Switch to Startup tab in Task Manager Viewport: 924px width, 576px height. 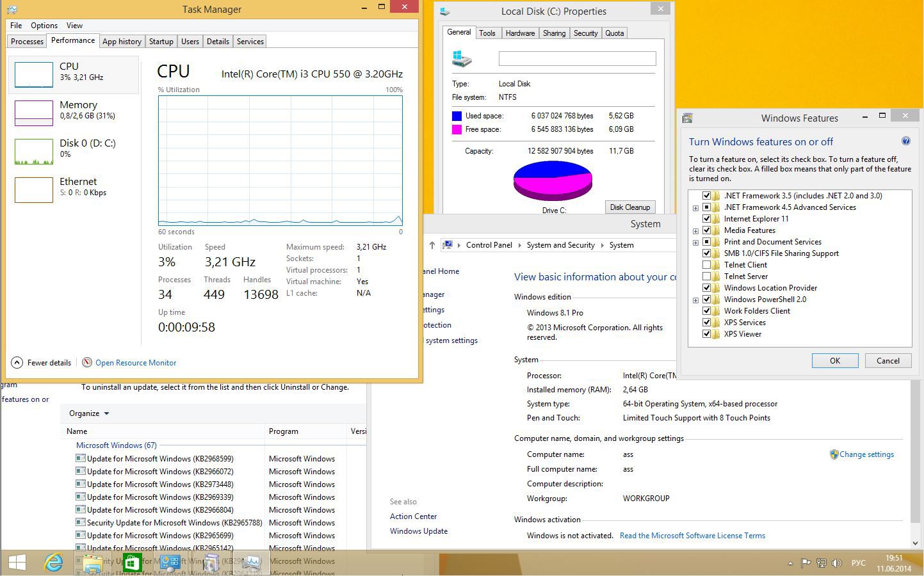(161, 42)
